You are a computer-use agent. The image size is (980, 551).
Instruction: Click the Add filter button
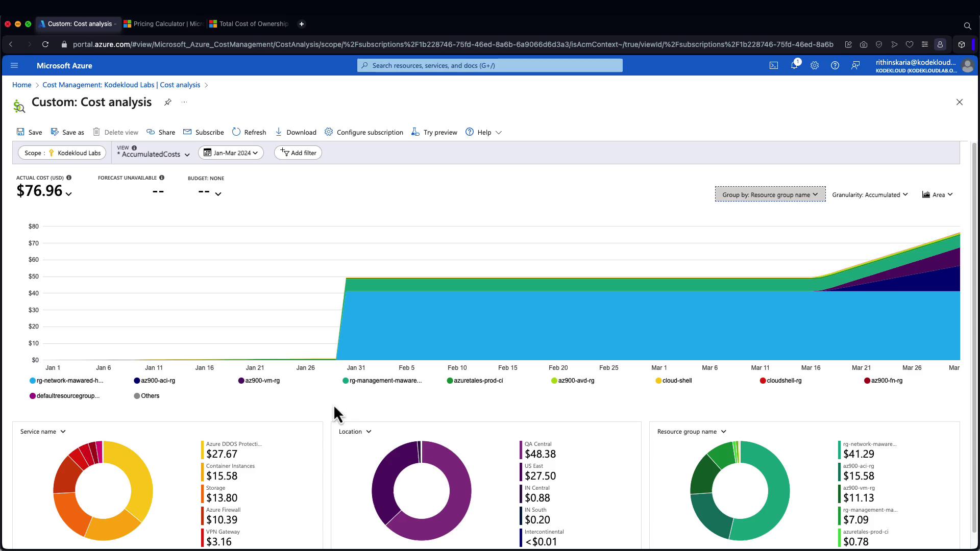[x=298, y=153]
